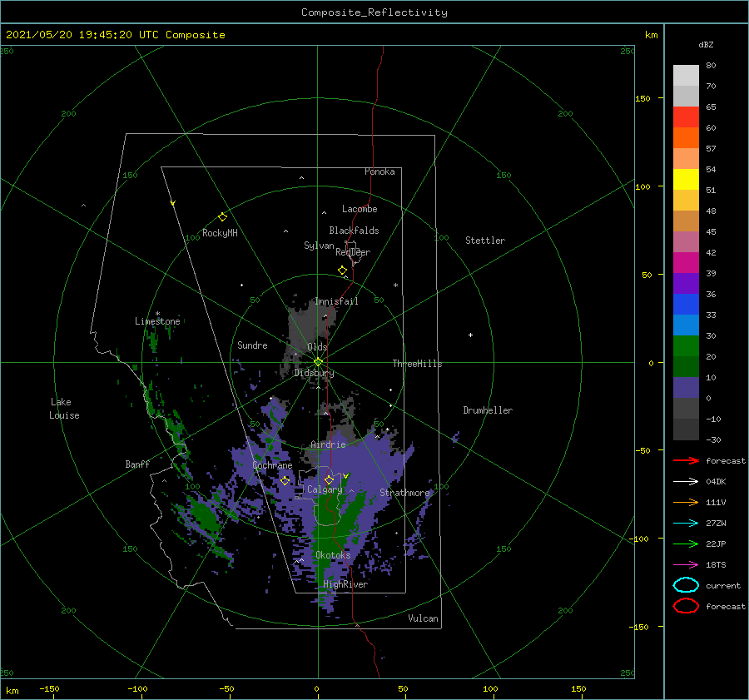Click the RedDeer label
Image resolution: width=749 pixels, height=700 pixels.
click(353, 252)
